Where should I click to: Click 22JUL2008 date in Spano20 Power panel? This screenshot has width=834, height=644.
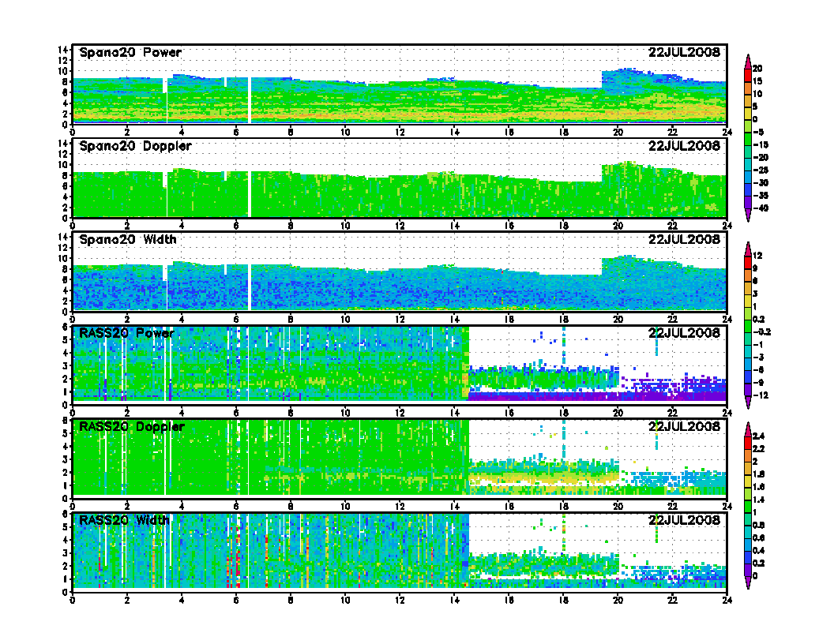click(x=684, y=53)
